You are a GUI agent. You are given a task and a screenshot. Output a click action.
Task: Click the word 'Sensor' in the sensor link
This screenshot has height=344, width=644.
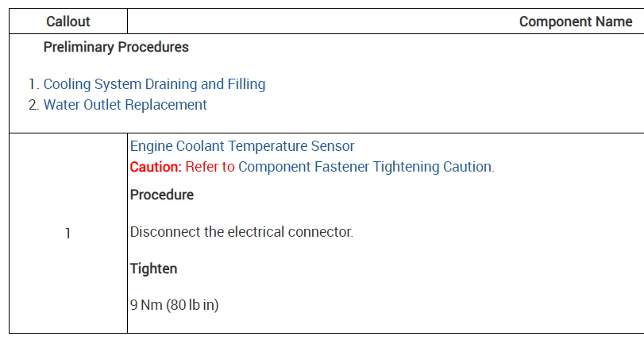[334, 146]
